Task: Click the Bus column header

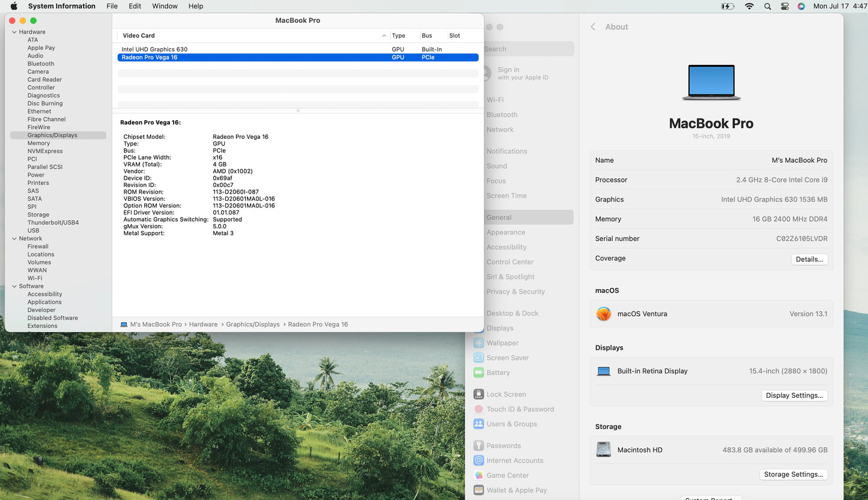Action: coord(427,35)
